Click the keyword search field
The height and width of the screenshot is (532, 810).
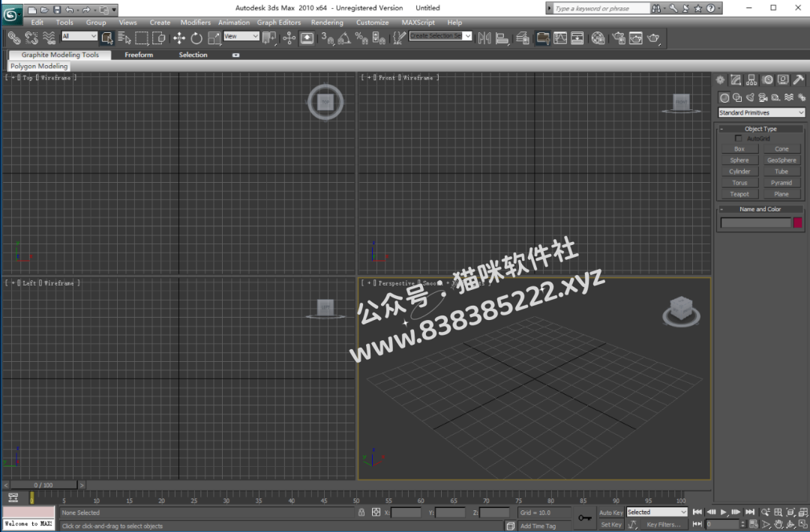(x=601, y=8)
